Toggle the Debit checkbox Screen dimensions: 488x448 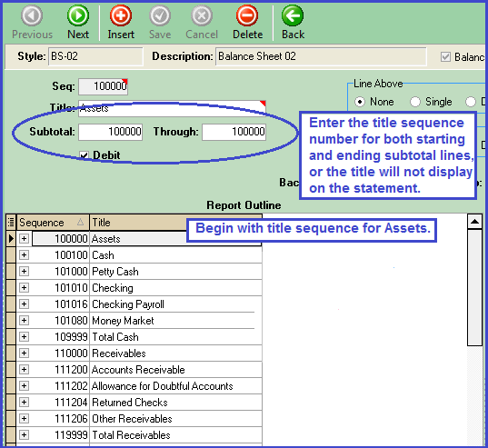click(x=84, y=154)
